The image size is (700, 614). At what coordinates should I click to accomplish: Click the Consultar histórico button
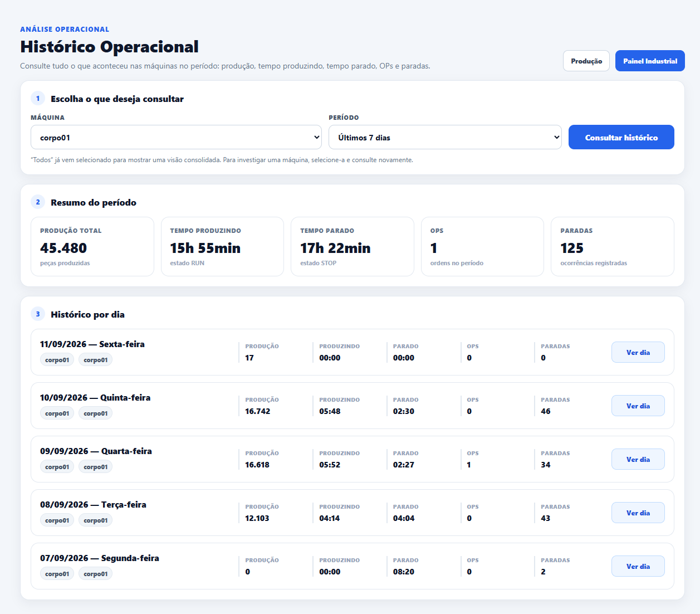[x=621, y=137]
